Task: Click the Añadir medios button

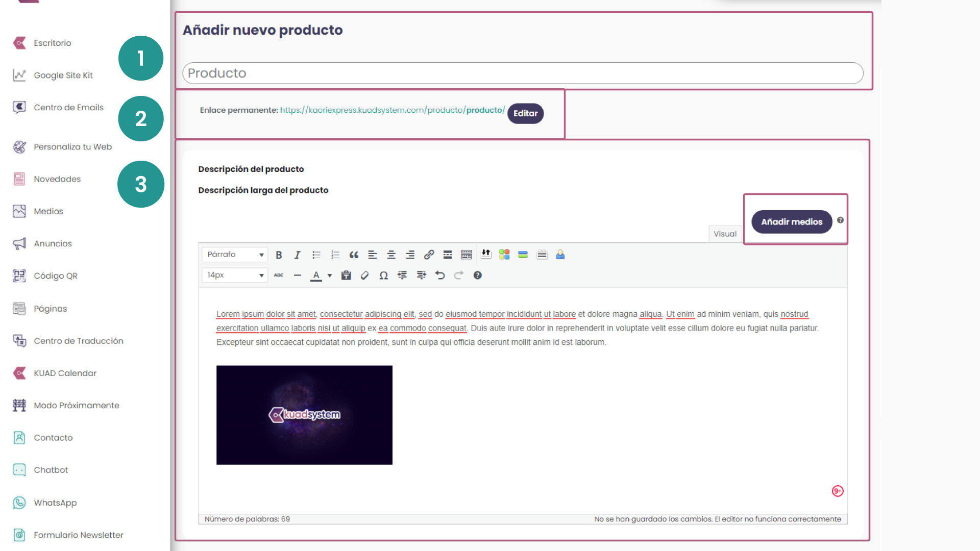Action: tap(792, 222)
